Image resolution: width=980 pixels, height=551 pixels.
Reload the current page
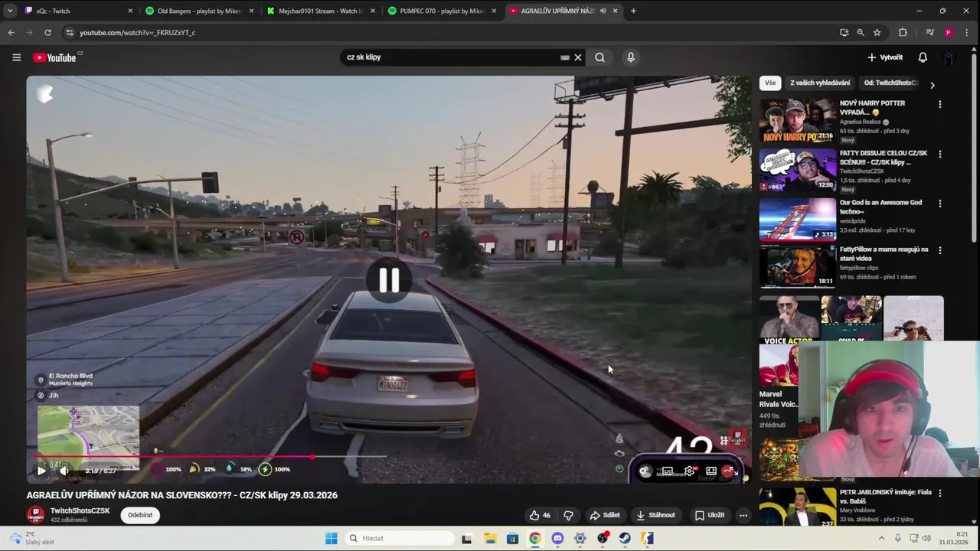pyautogui.click(x=47, y=33)
